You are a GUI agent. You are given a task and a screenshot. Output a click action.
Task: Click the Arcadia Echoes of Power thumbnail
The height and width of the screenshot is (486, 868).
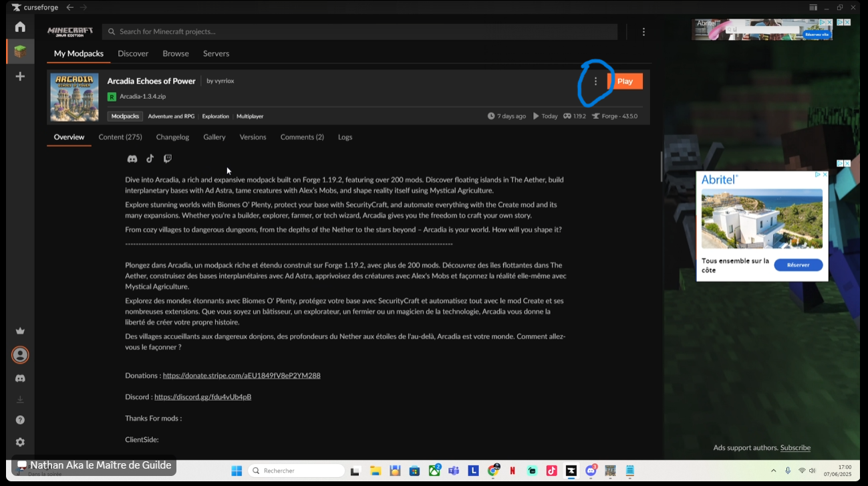coord(74,98)
